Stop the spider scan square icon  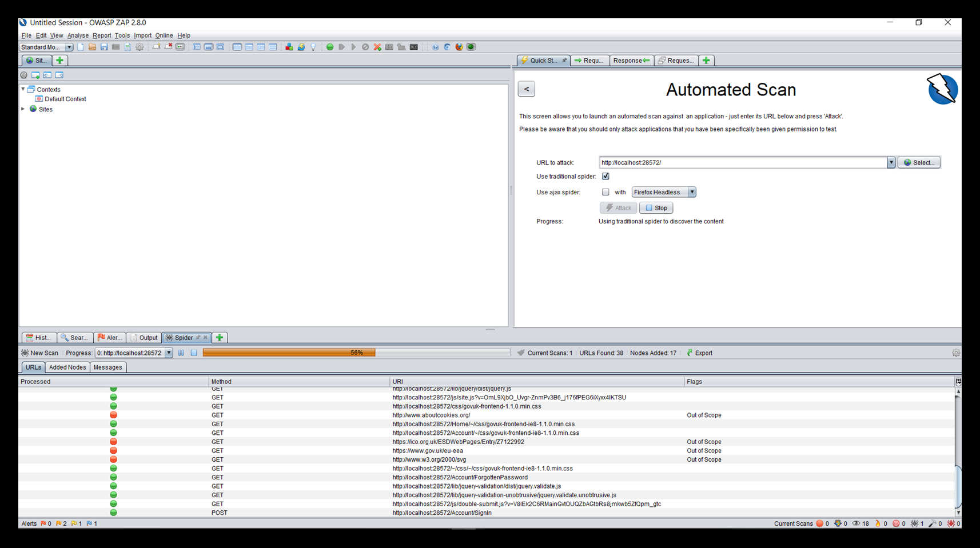point(194,353)
